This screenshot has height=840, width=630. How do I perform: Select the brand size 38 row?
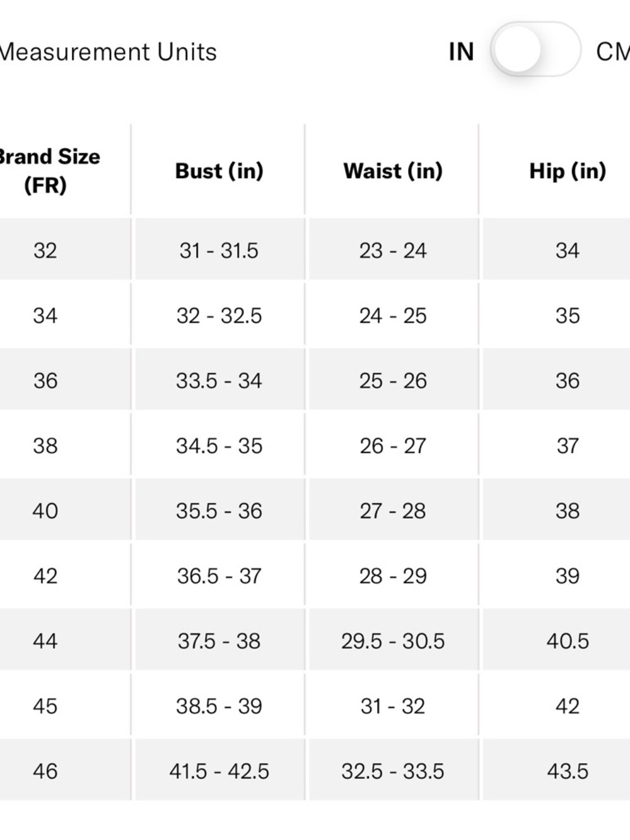point(315,446)
